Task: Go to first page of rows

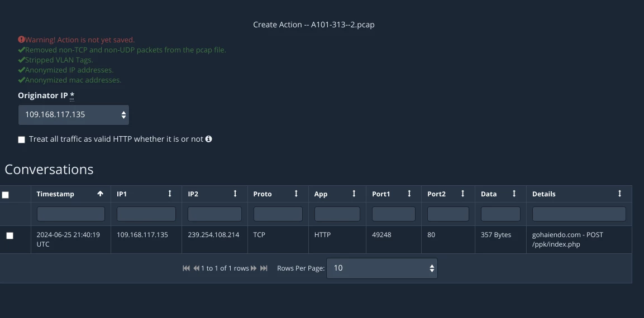Action: (186, 268)
